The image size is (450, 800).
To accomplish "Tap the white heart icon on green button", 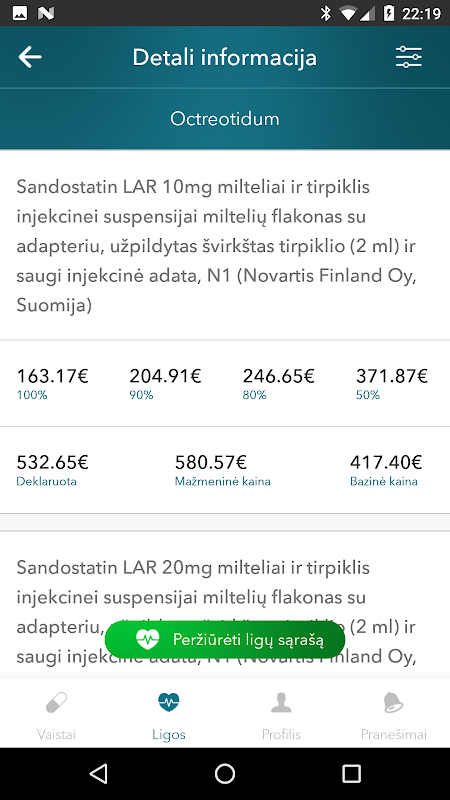I will pyautogui.click(x=147, y=639).
